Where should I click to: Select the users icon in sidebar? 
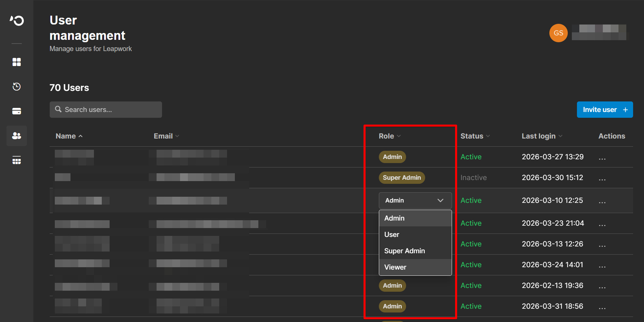(x=17, y=136)
